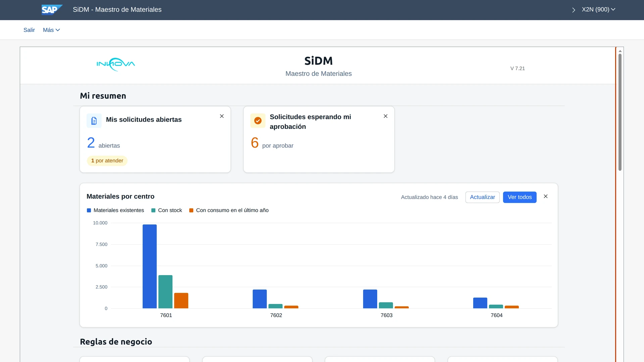Click the 7601 axis label
The image size is (644, 362).
point(166,315)
